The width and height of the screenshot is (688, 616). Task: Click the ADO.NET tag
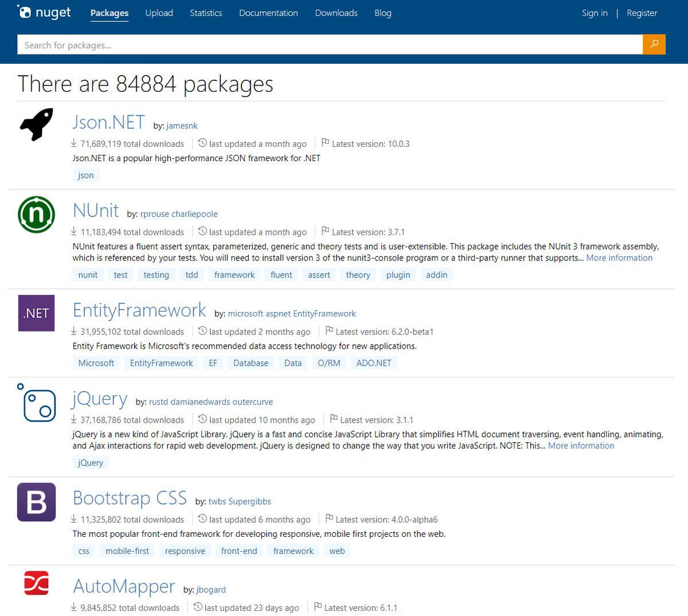374,363
